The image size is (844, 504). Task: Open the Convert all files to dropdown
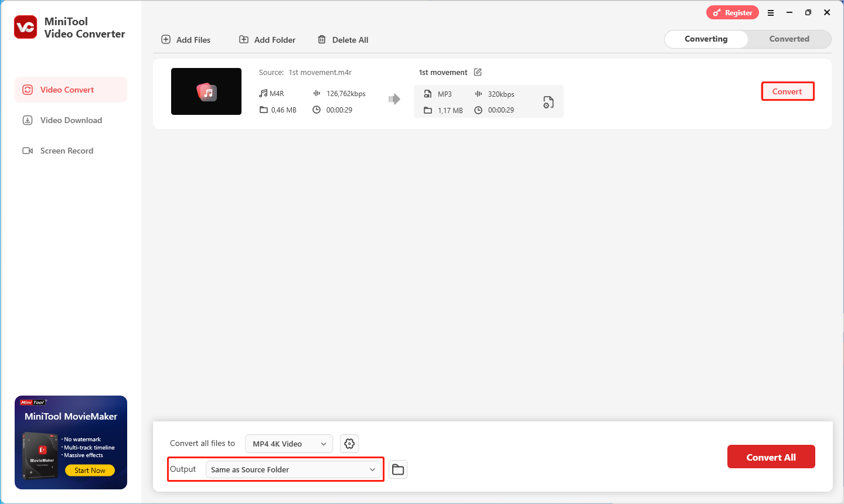point(289,444)
